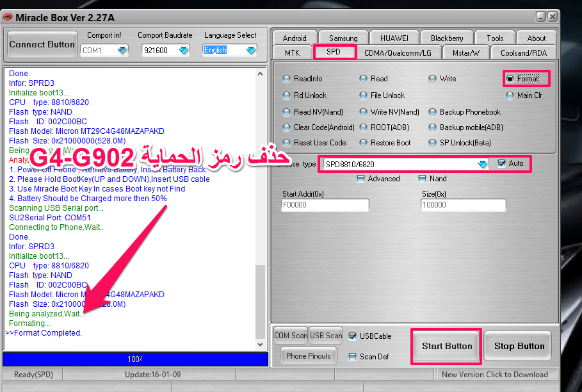Click the COM Scan button

tap(291, 336)
